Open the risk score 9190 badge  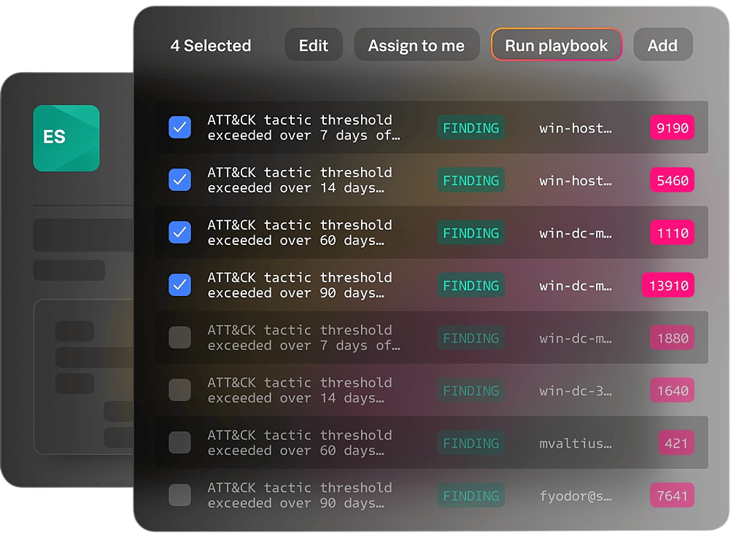[x=672, y=128]
